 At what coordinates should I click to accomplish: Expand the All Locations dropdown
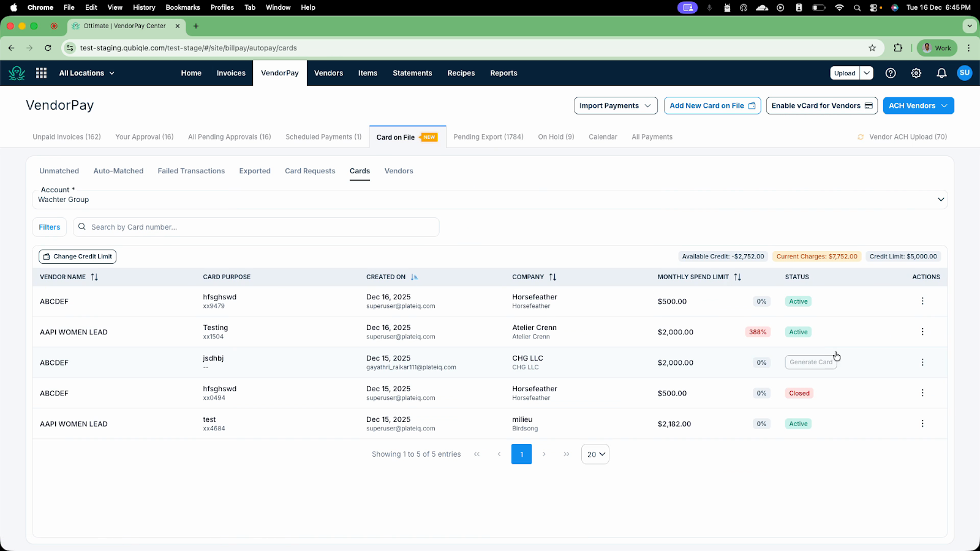click(86, 73)
